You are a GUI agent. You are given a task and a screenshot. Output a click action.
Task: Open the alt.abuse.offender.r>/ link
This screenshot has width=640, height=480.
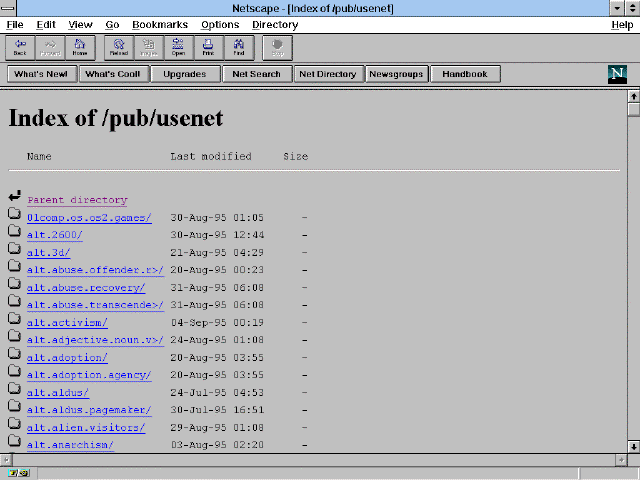point(96,270)
